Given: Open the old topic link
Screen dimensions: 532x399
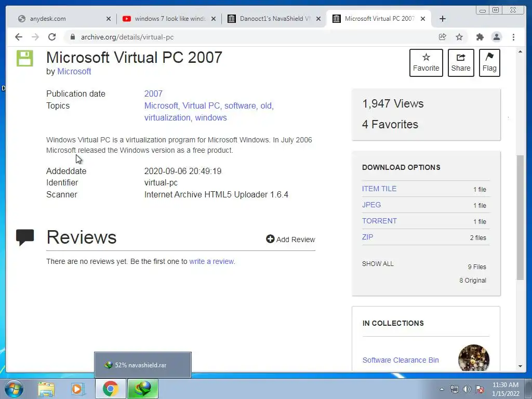Looking at the screenshot, I should (x=266, y=105).
